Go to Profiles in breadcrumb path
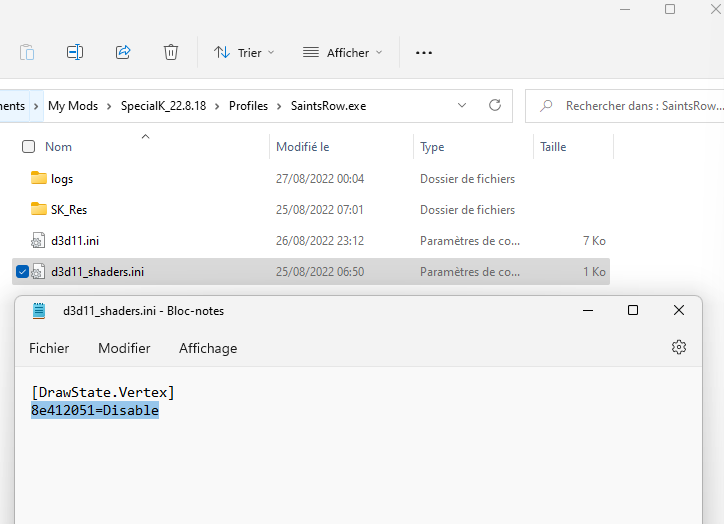724x524 pixels. pos(248,106)
